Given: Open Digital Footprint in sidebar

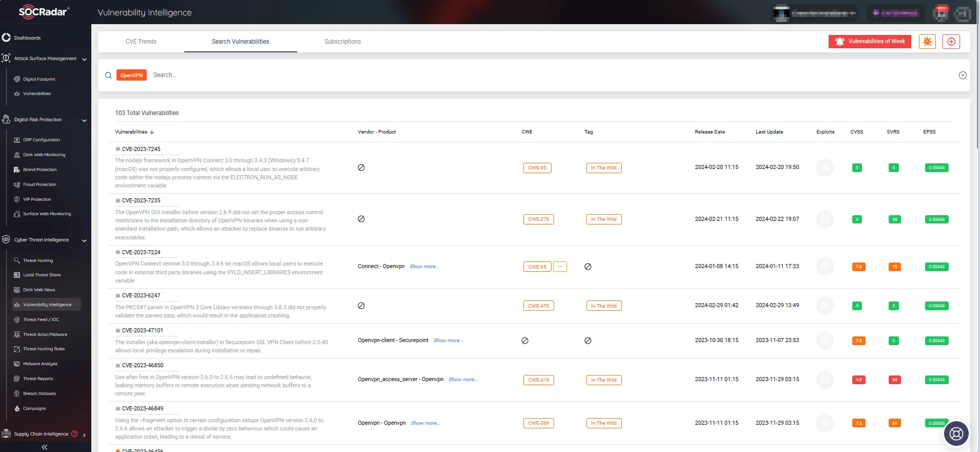Looking at the screenshot, I should (39, 79).
